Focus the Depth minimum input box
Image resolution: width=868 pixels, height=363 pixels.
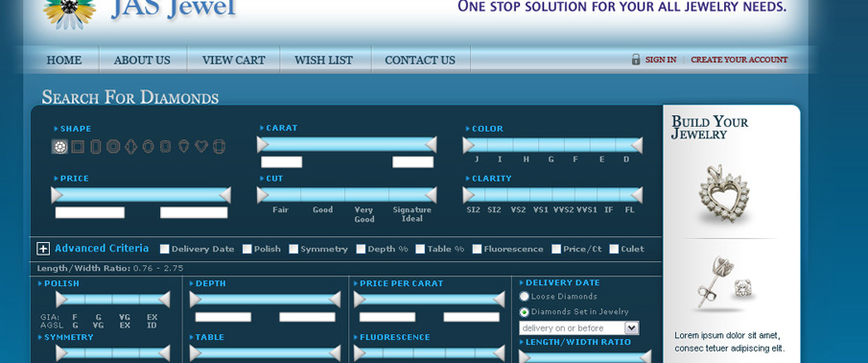click(223, 317)
